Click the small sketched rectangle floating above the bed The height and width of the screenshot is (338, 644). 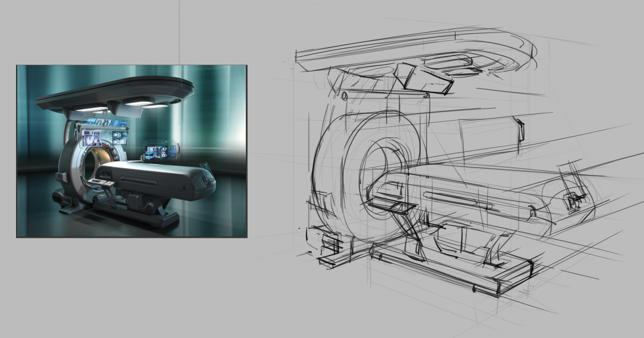tap(520, 129)
